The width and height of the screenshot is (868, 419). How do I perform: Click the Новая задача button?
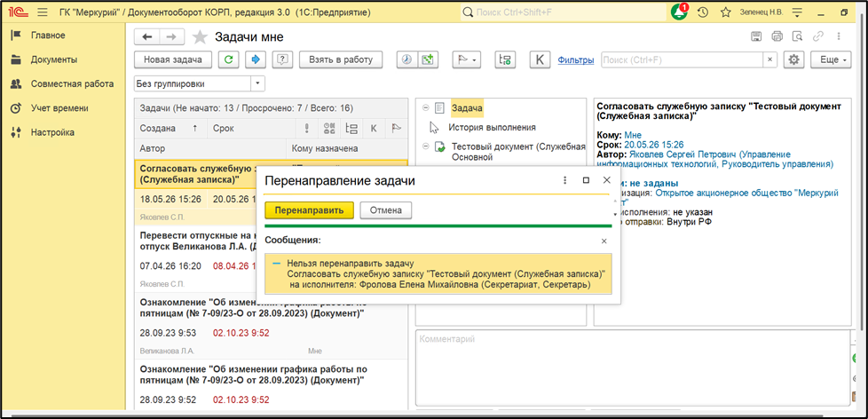coord(174,59)
